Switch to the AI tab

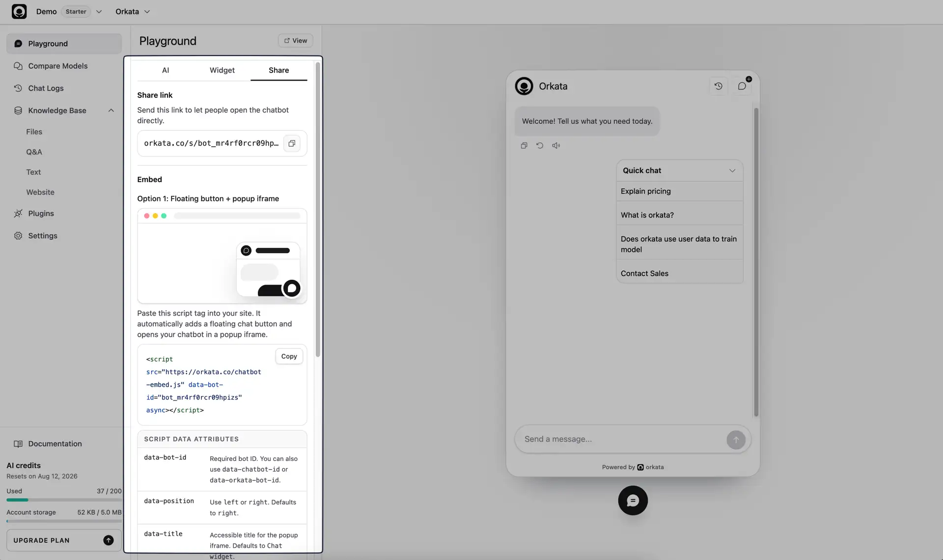[x=166, y=70]
